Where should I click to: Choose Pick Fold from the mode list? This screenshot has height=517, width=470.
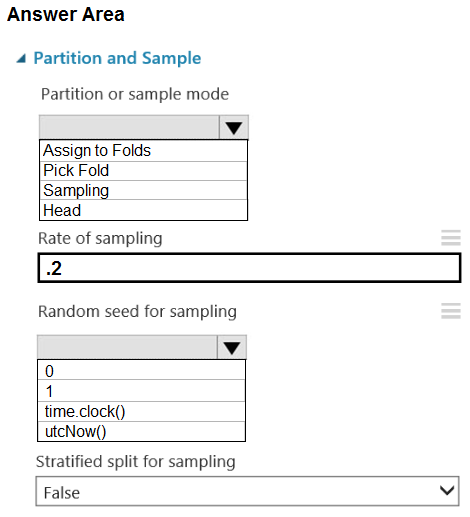143,171
